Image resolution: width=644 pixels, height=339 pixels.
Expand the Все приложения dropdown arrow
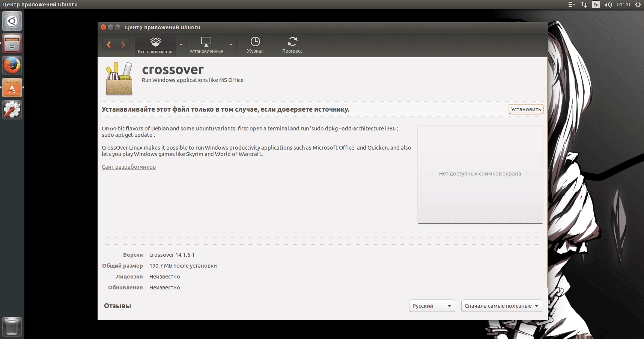pyautogui.click(x=181, y=45)
